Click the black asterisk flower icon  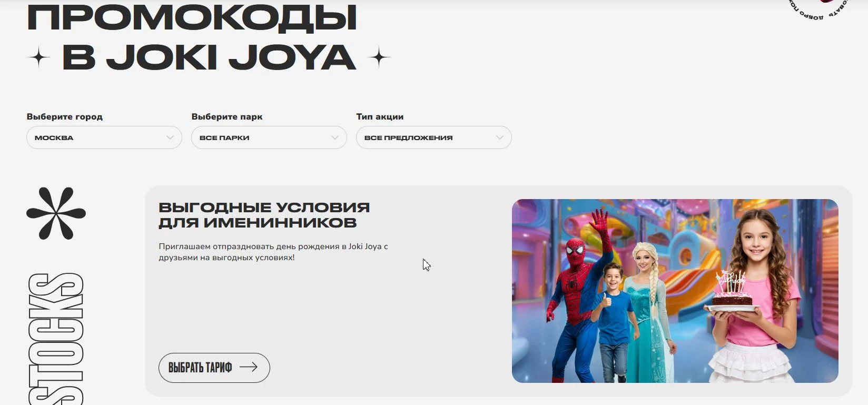coord(56,213)
